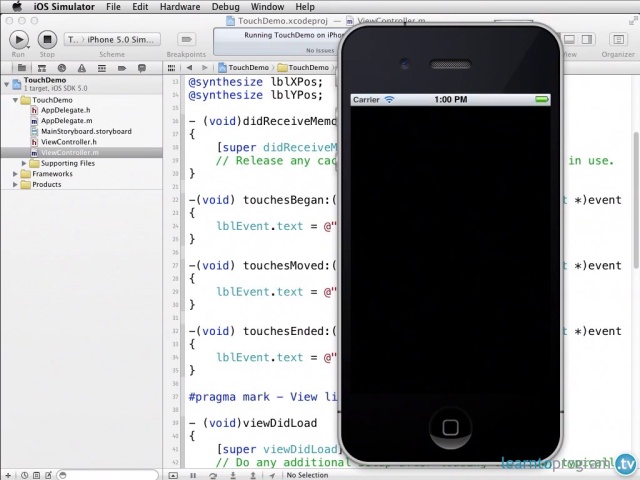The image size is (640, 480).
Task: Open the Window menu
Action: (267, 7)
